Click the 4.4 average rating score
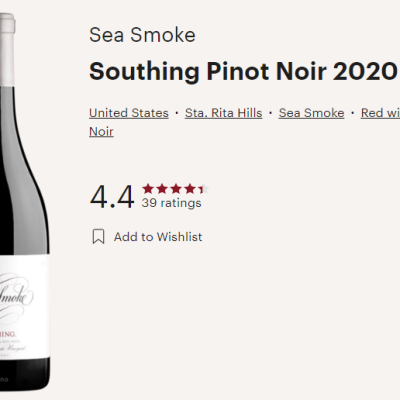The image size is (400, 400). click(112, 197)
